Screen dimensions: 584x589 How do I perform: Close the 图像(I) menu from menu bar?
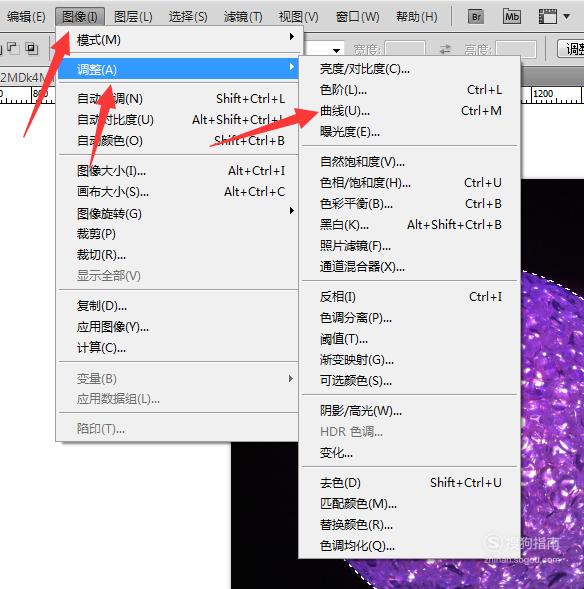tap(80, 17)
